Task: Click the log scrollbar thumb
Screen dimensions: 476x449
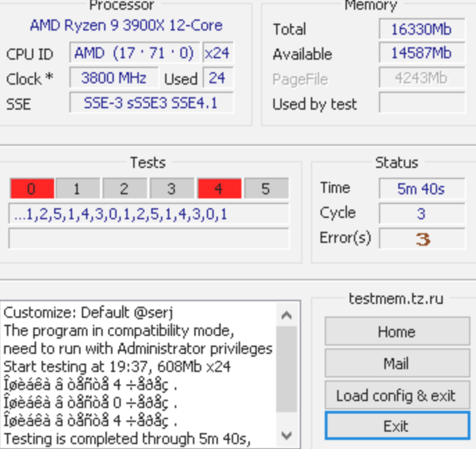Action: coord(287,369)
